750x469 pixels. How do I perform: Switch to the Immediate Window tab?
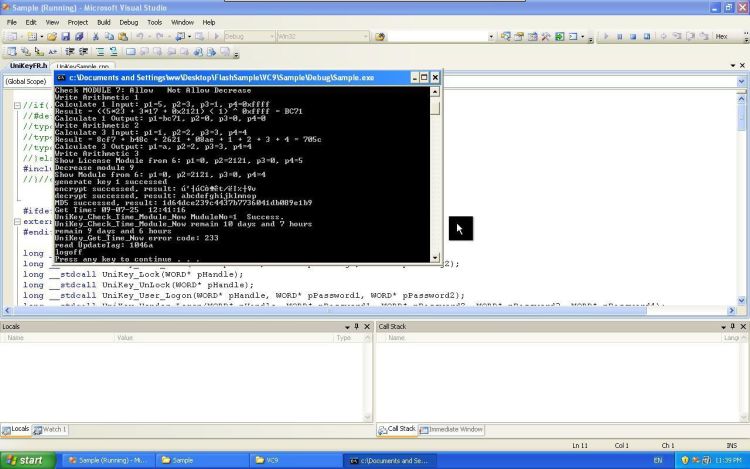(x=451, y=429)
